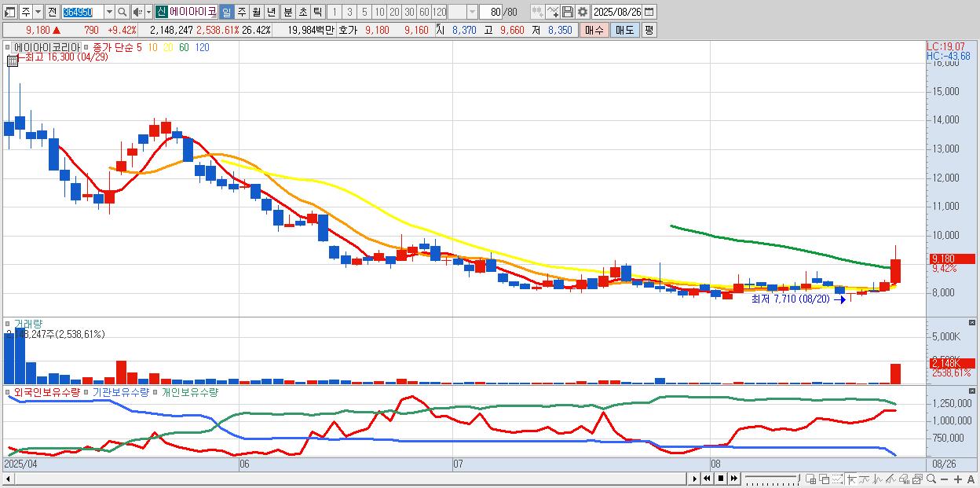
Task: Open the speaker options dropdown arrow
Action: [x=148, y=12]
